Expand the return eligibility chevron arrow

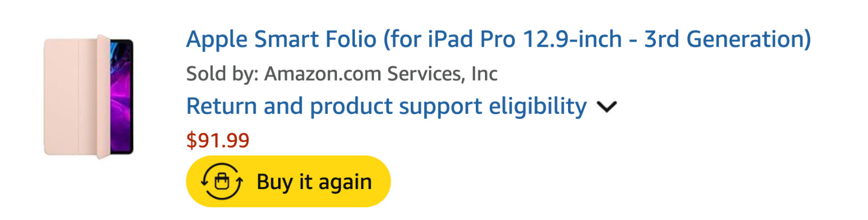607,107
